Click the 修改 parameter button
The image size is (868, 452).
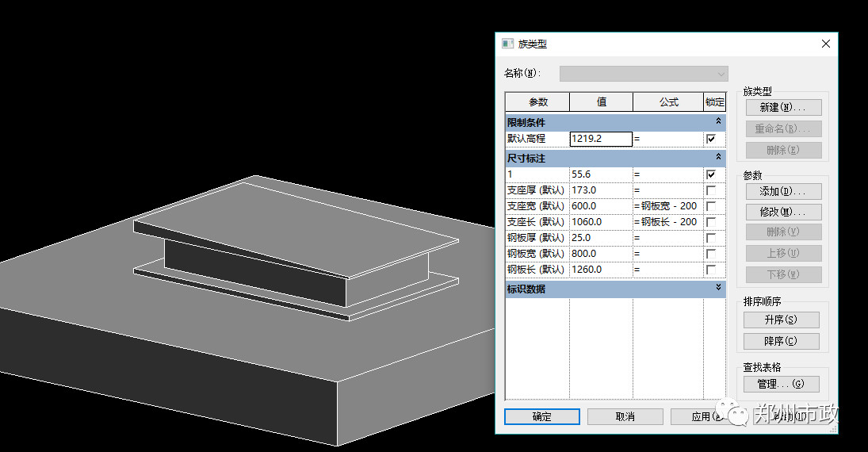tap(783, 213)
